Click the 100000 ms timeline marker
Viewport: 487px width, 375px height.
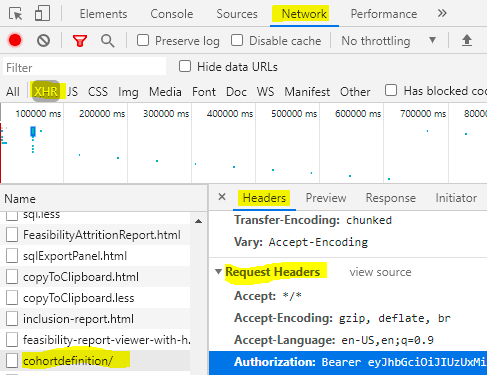point(38,114)
